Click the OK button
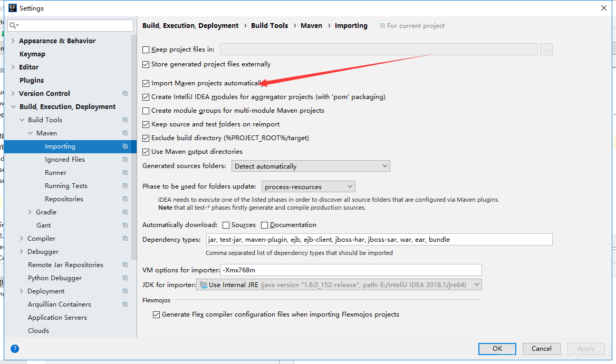The width and height of the screenshot is (616, 364). tap(497, 348)
